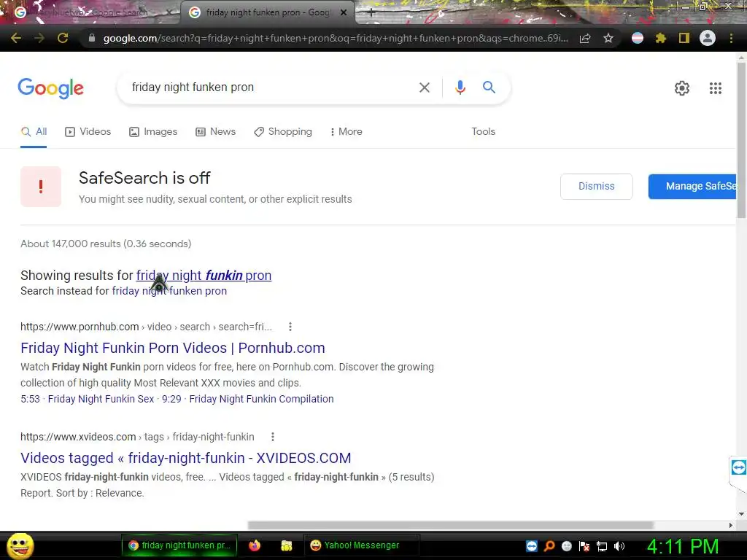Screen dimensions: 747x560
Task: Switch to the Shopping tab
Action: point(283,132)
